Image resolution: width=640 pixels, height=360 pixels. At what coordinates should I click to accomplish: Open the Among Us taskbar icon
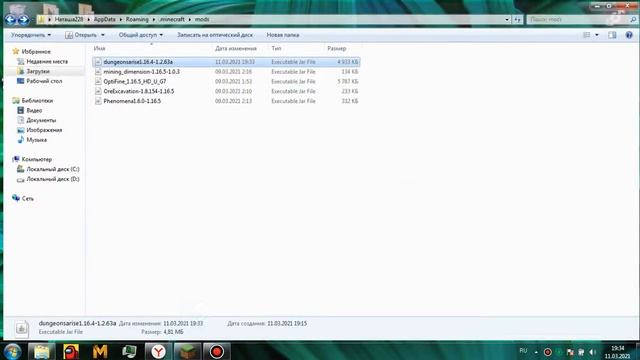click(x=71, y=351)
